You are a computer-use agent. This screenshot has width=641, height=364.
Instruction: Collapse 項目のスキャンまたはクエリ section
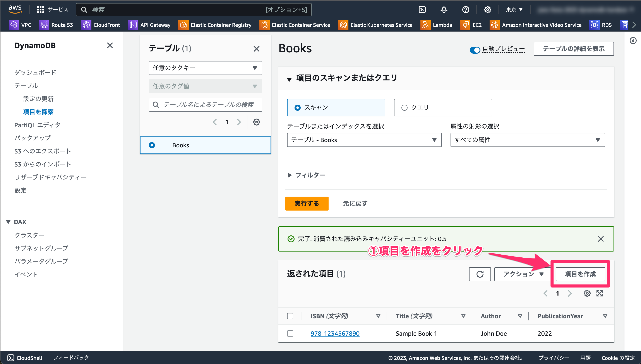pyautogui.click(x=289, y=80)
